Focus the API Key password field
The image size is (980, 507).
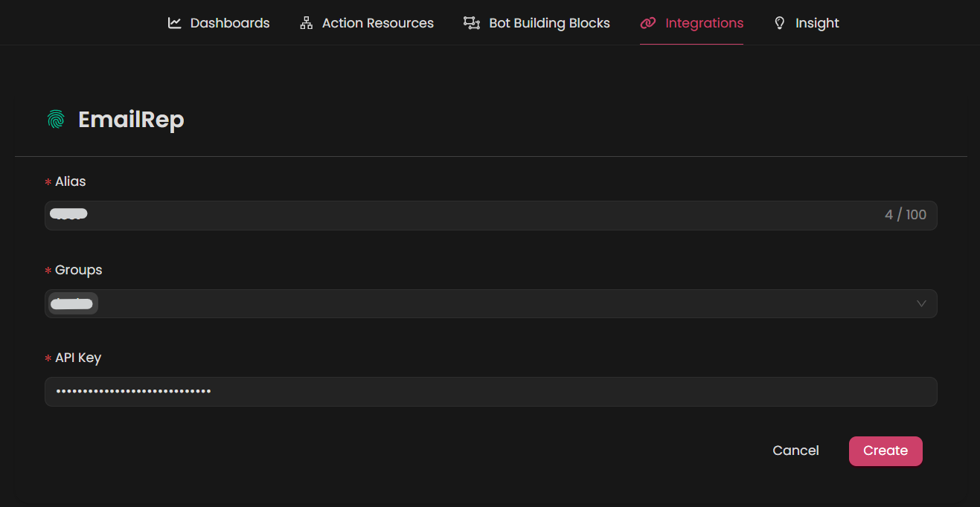point(491,391)
